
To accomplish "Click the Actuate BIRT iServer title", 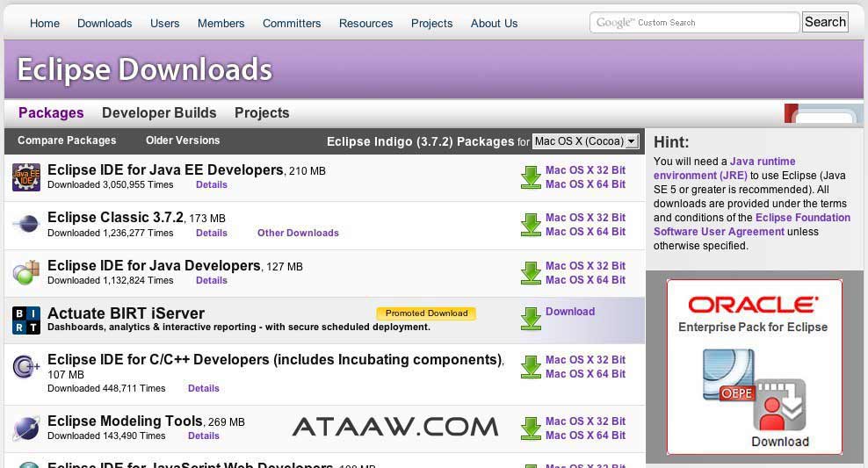I will point(127,313).
